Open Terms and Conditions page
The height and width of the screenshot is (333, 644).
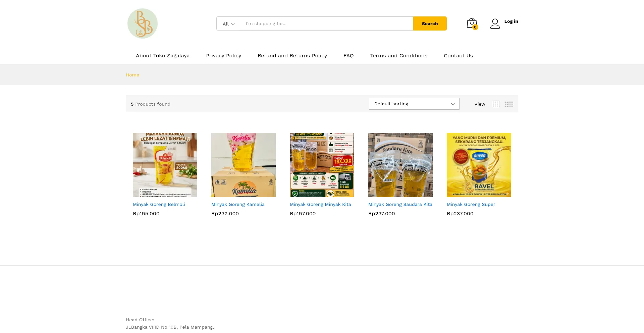point(399,56)
